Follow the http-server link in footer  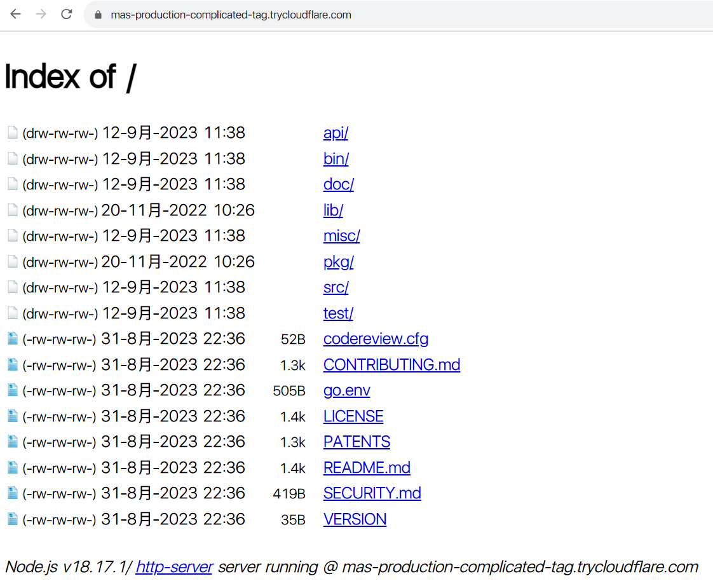[x=174, y=567]
